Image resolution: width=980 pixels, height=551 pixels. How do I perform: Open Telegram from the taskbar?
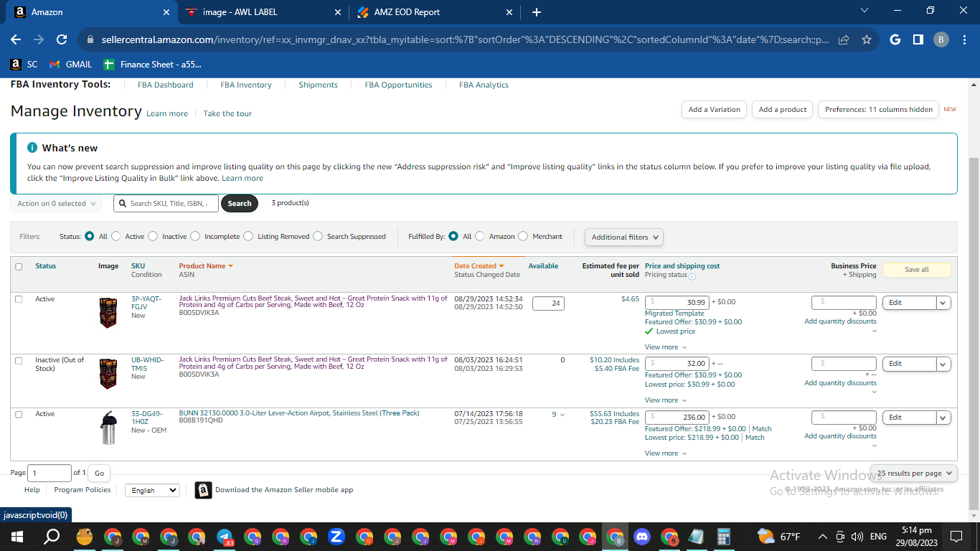[225, 537]
